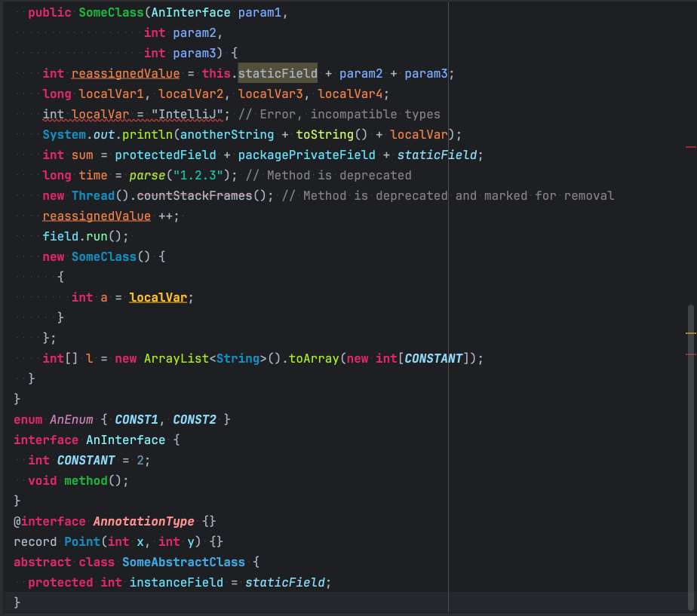
Task: Click the println call on System.out
Action: point(146,134)
